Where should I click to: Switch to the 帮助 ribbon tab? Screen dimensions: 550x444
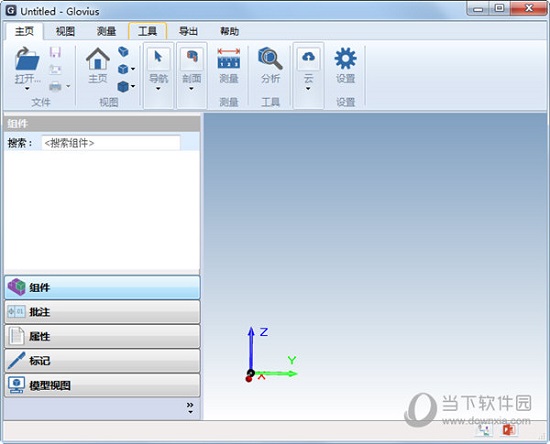pos(229,31)
